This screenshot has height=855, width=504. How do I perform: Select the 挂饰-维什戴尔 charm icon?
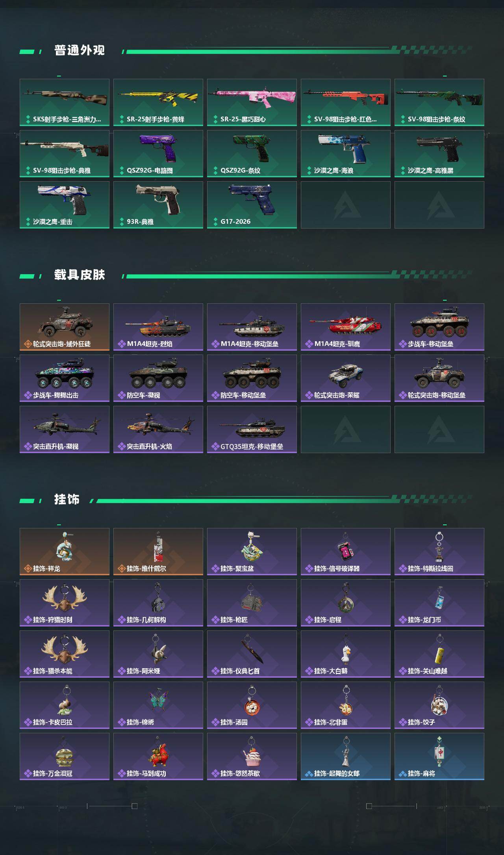pos(158,547)
